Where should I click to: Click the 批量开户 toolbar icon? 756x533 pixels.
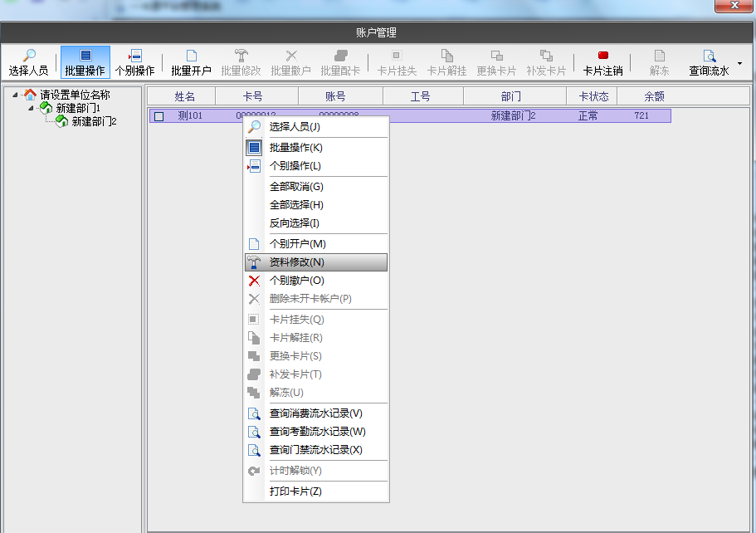pyautogui.click(x=191, y=56)
